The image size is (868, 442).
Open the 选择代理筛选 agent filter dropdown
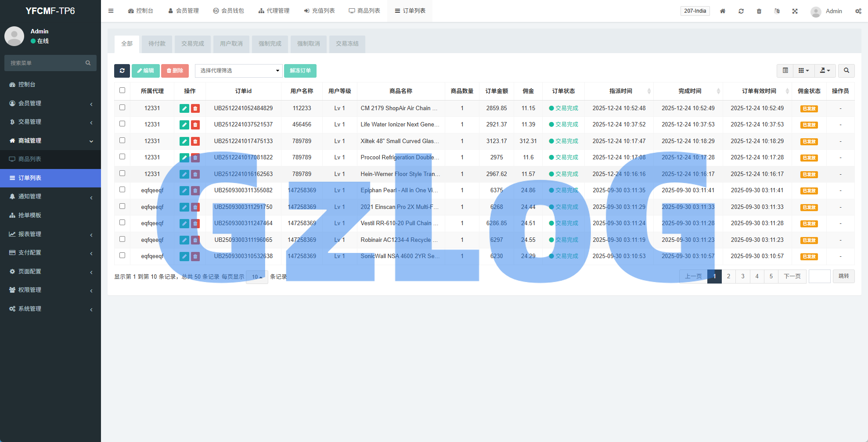[238, 71]
